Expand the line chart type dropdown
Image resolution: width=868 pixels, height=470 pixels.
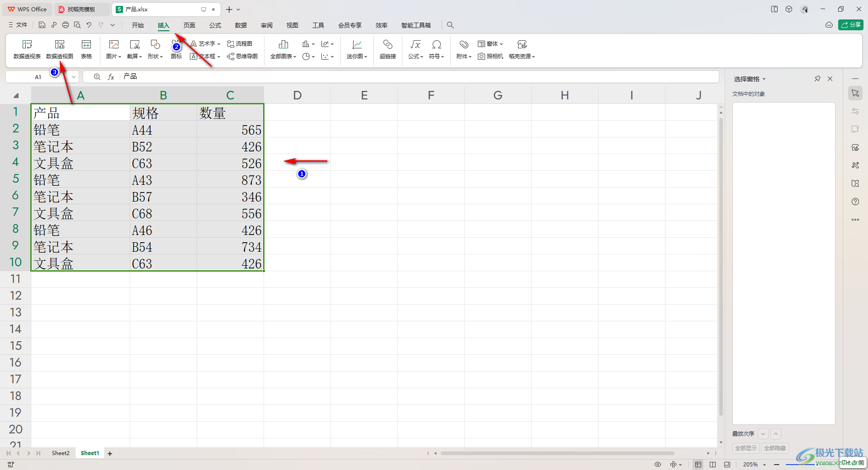332,44
